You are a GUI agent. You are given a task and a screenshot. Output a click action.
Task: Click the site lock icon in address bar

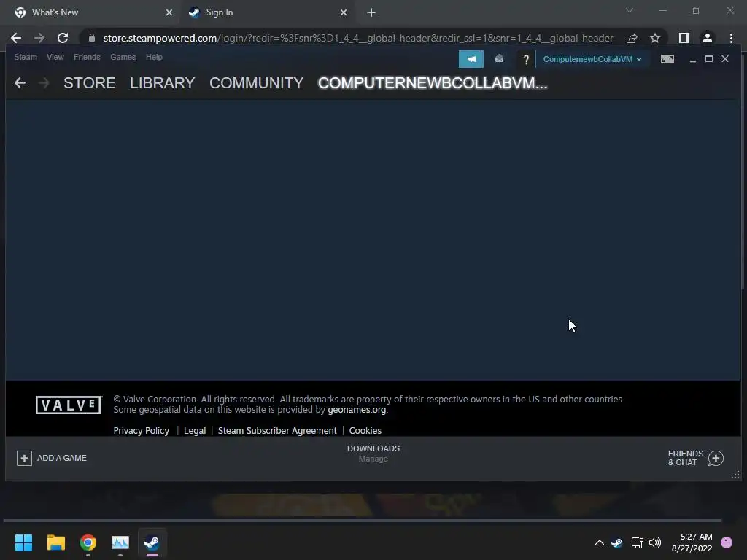coord(92,38)
